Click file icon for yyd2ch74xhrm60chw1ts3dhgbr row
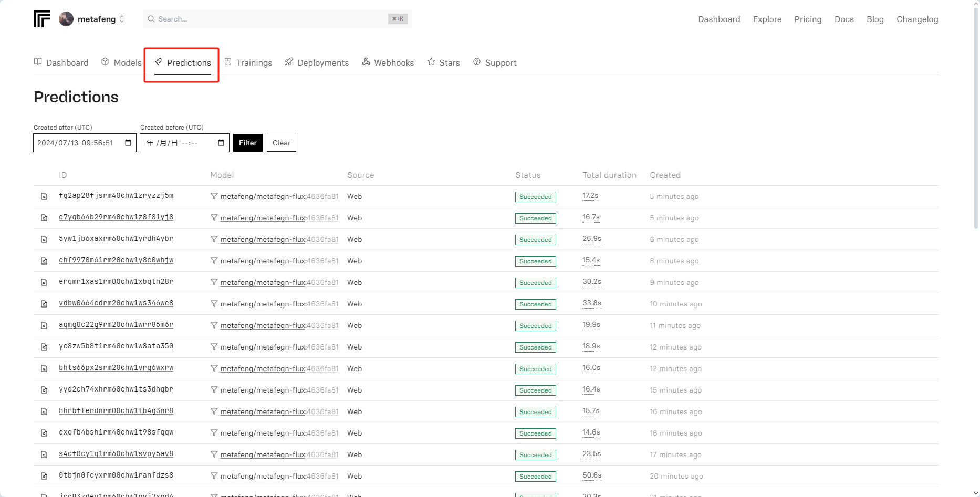This screenshot has width=980, height=497. coord(44,390)
